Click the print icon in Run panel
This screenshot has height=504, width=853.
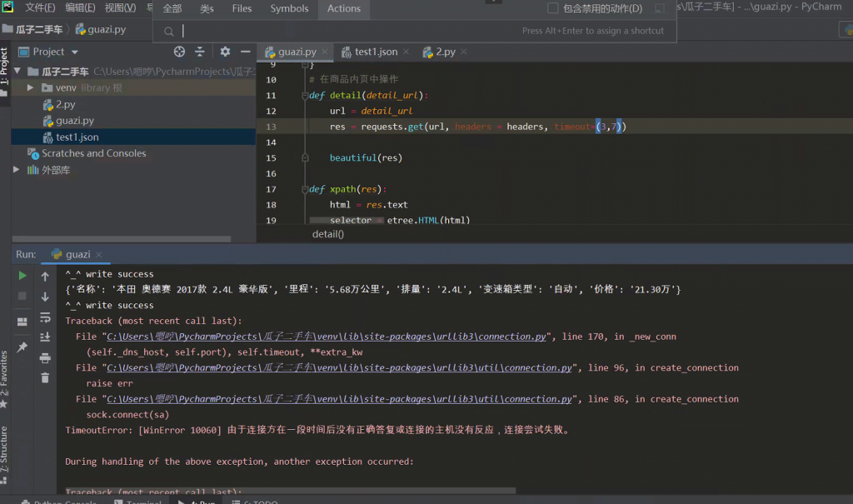(x=45, y=357)
